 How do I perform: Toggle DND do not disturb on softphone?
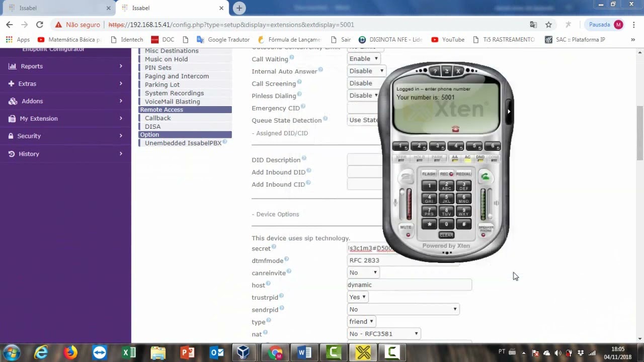click(480, 158)
